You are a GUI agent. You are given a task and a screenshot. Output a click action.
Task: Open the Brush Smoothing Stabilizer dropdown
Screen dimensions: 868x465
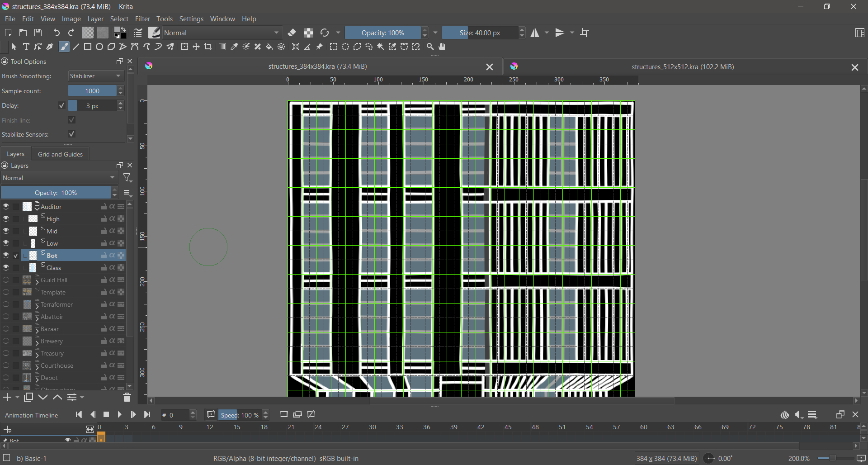96,76
